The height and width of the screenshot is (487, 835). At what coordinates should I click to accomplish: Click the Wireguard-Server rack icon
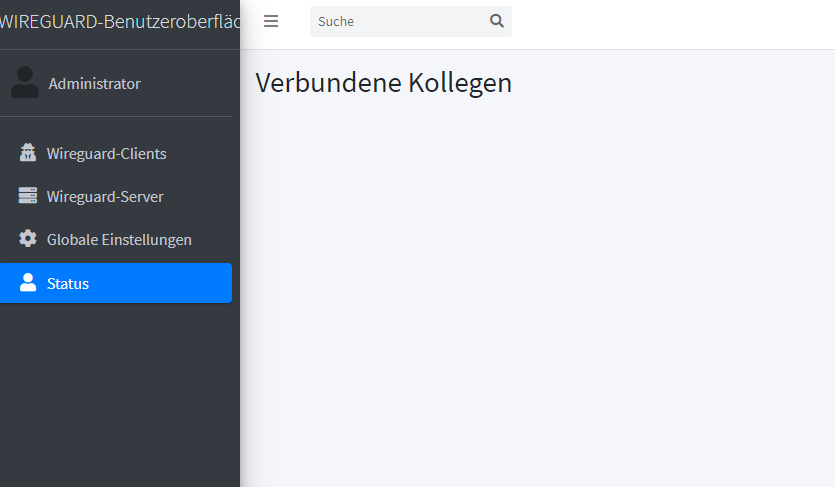pos(28,195)
